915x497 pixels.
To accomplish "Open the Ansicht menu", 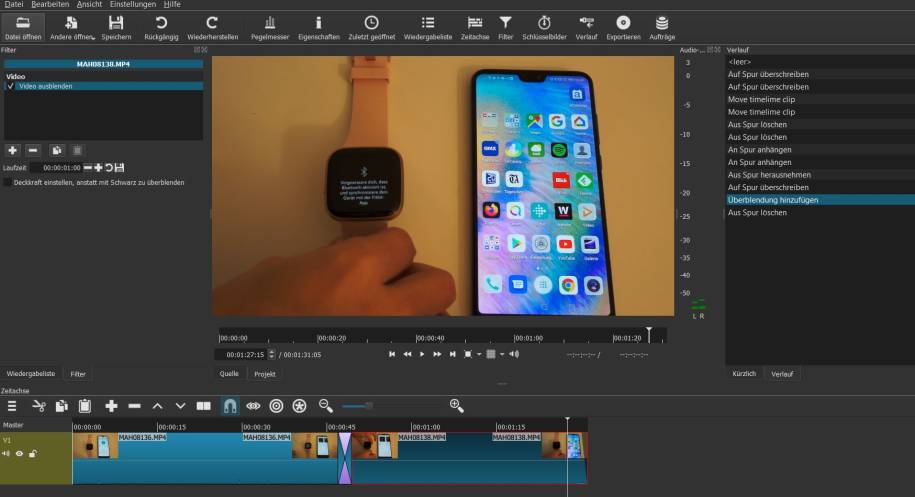I will [89, 4].
